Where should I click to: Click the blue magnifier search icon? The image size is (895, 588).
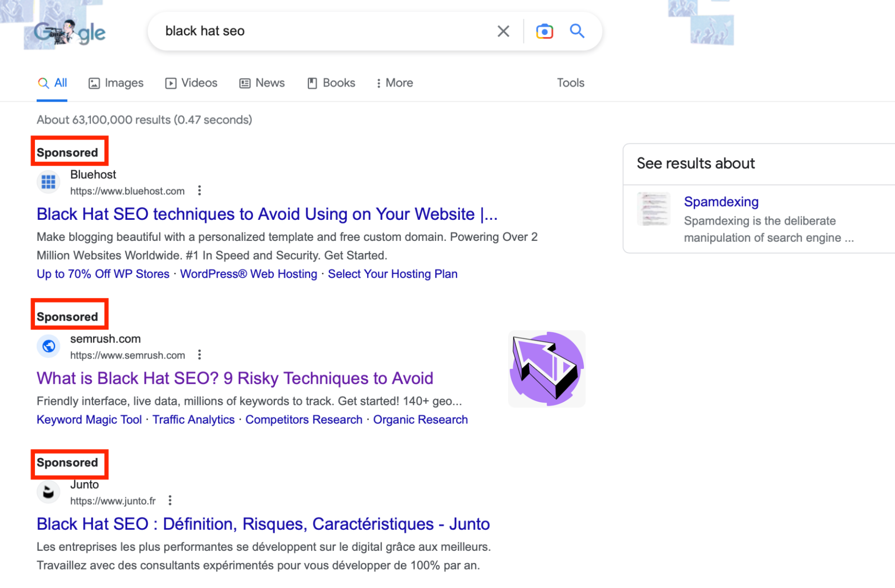pos(577,31)
